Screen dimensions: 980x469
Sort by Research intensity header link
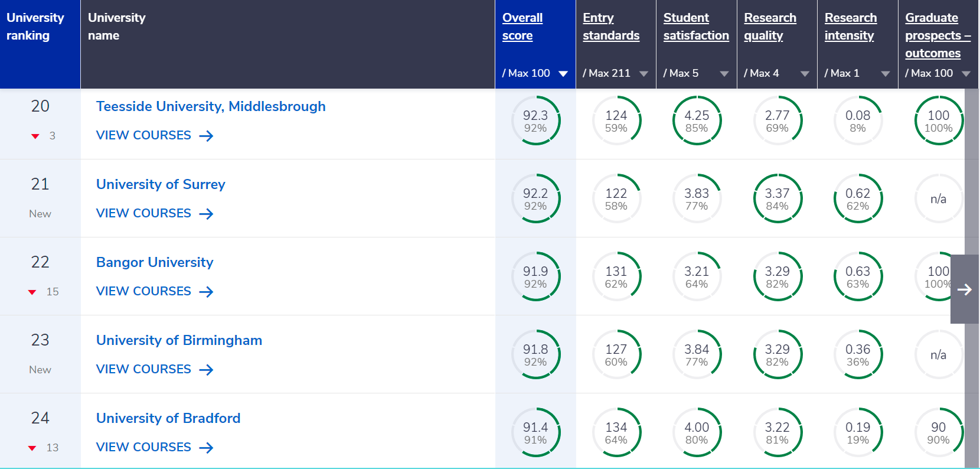pyautogui.click(x=850, y=27)
